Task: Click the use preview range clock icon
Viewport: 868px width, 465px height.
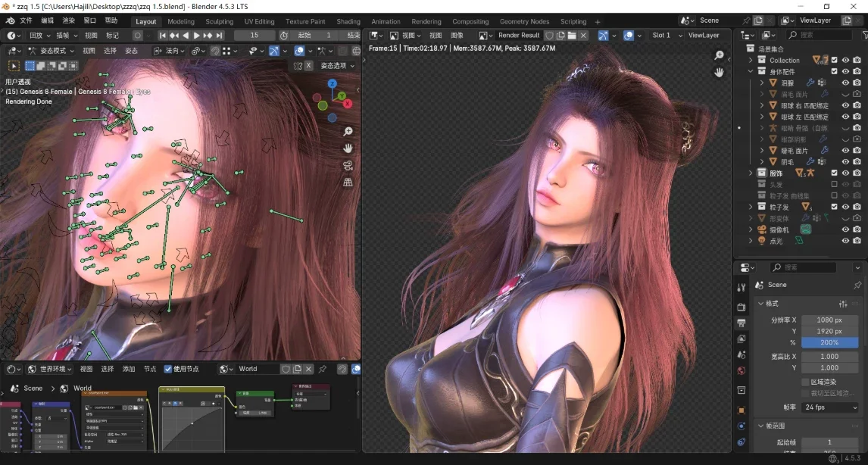Action: pos(283,35)
